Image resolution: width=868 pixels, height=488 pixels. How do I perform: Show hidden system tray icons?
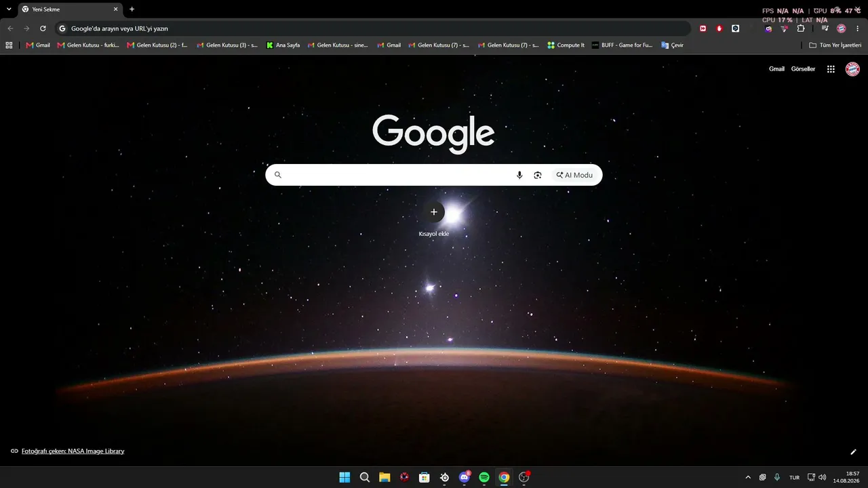[x=748, y=477]
